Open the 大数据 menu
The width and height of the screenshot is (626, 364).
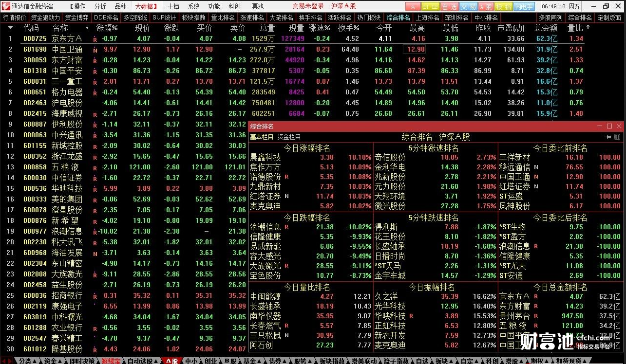[x=145, y=6]
